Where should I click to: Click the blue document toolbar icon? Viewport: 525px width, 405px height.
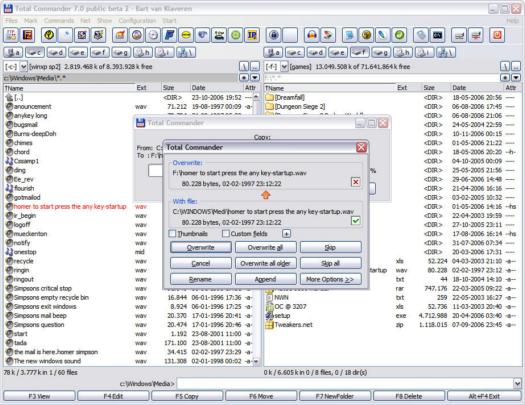pos(350,35)
